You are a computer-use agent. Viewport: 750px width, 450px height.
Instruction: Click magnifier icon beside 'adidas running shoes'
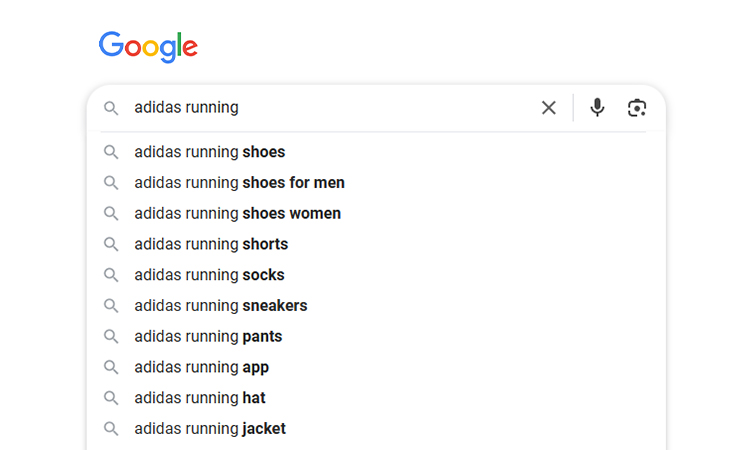coord(111,152)
